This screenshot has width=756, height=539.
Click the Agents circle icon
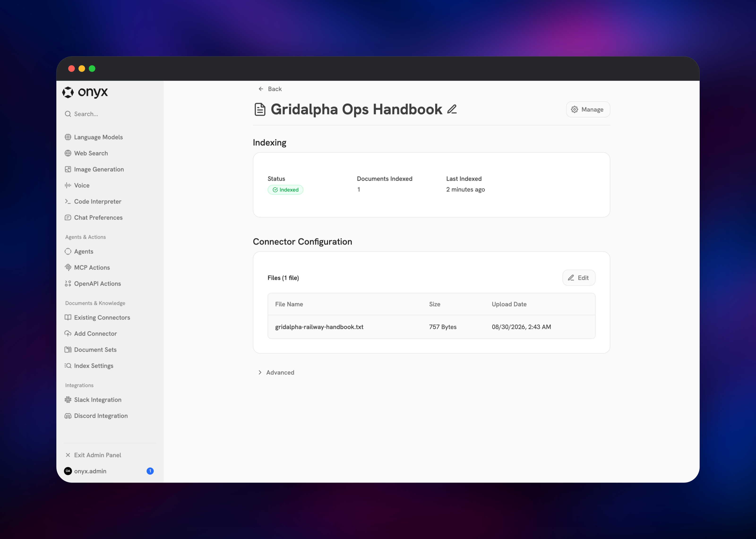click(68, 252)
